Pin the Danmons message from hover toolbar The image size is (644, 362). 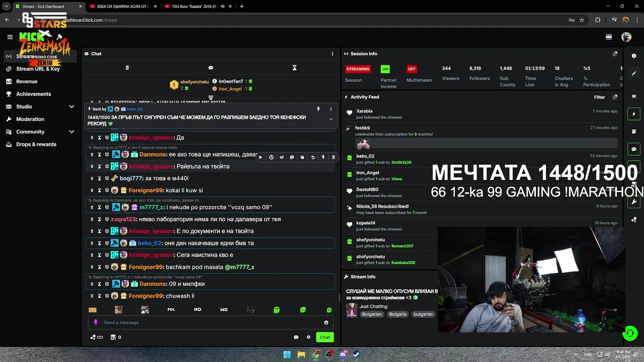coord(323,157)
